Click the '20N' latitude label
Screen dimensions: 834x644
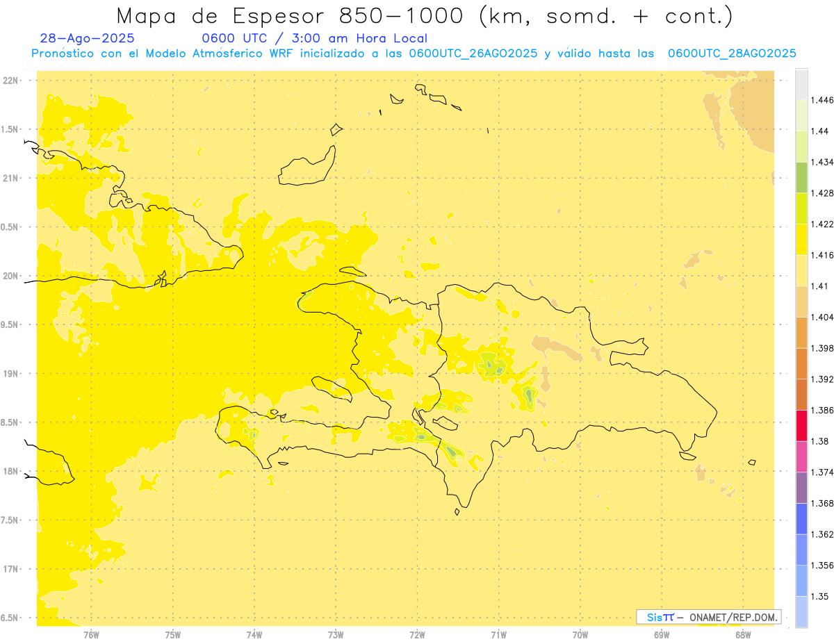coord(11,276)
